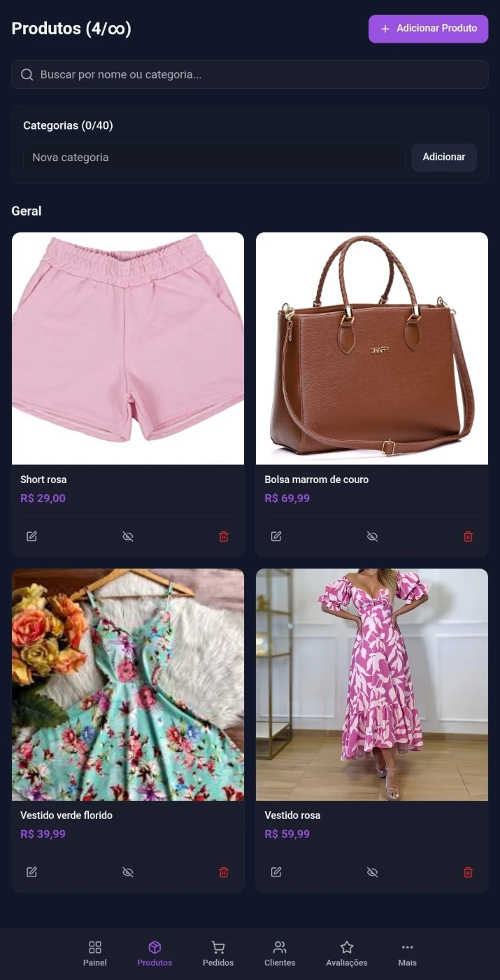Screen dimensions: 500x980
Task: Edit the Vestido rosa product
Action: click(x=276, y=872)
